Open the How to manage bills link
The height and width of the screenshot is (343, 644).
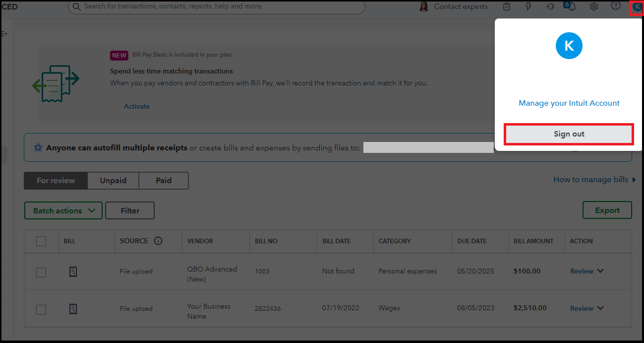point(594,180)
